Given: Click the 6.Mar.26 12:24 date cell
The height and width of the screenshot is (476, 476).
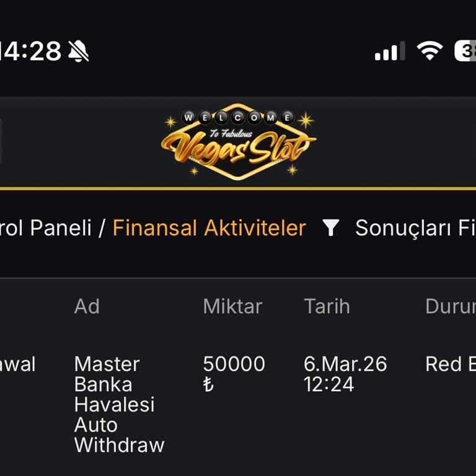Looking at the screenshot, I should 345,374.
